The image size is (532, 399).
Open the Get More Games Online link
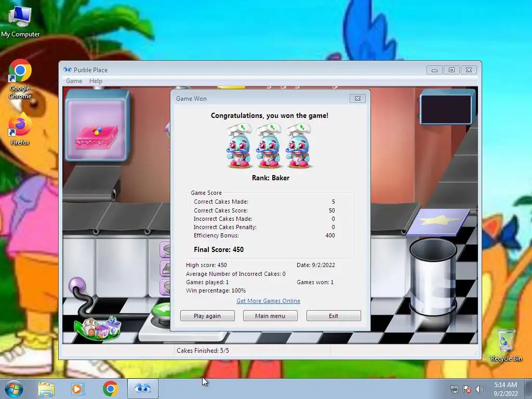click(268, 301)
